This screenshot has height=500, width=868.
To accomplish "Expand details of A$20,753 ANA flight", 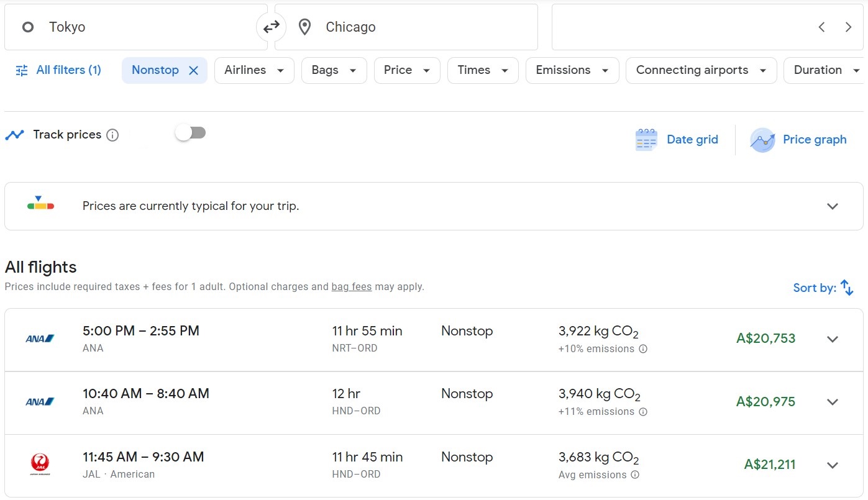I will pos(833,339).
